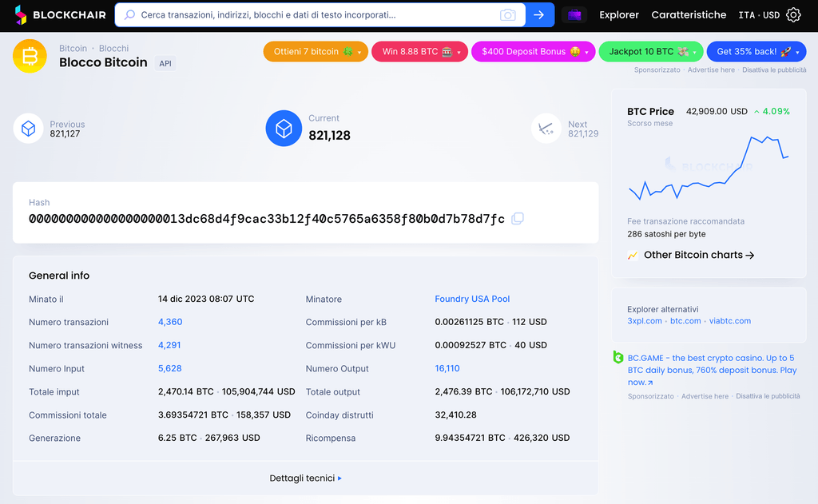Click the block hash text
Image resolution: width=818 pixels, height=504 pixels.
[x=267, y=219]
